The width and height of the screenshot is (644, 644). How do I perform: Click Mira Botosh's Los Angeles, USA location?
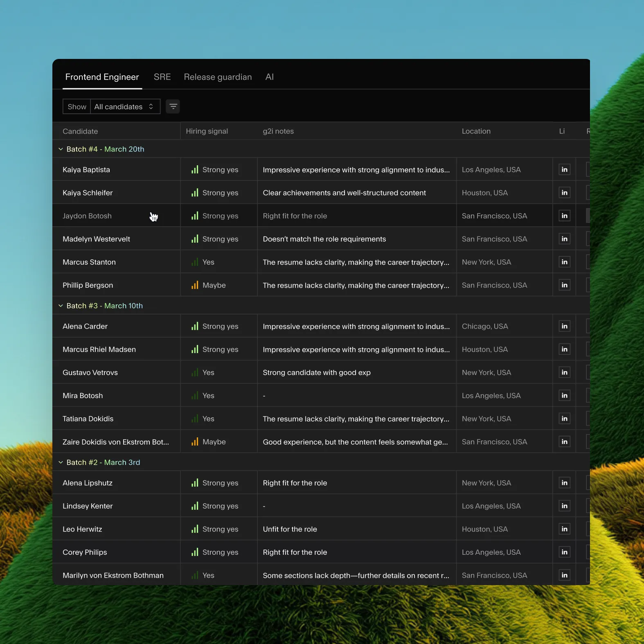point(491,396)
